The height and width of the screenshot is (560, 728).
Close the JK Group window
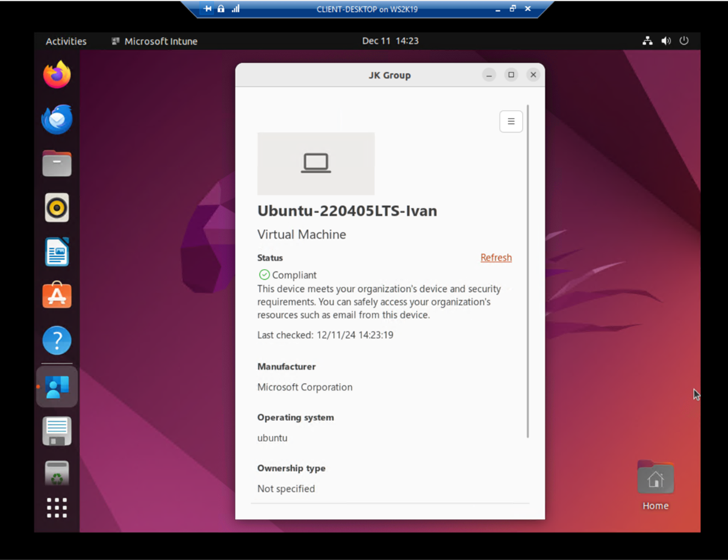coord(533,75)
